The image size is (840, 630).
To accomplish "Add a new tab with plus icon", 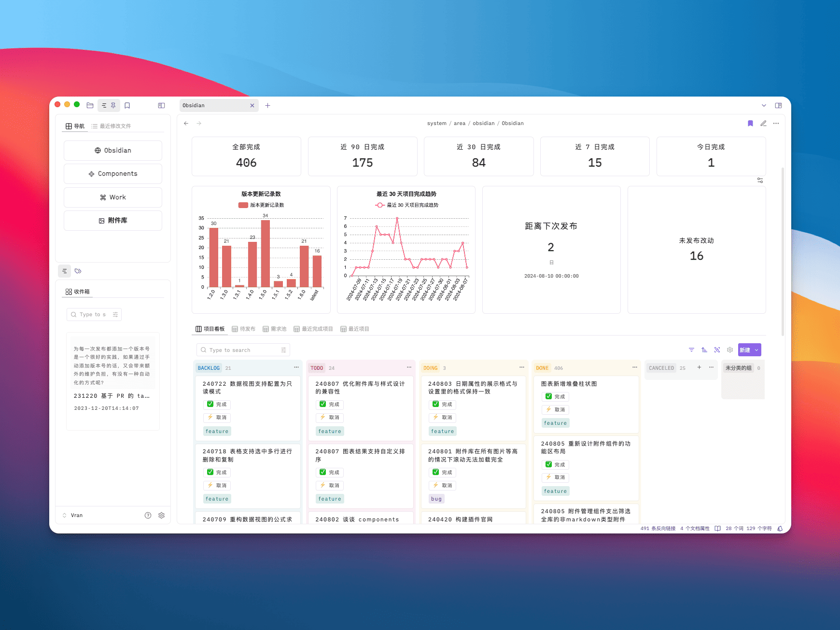I will coord(267,105).
